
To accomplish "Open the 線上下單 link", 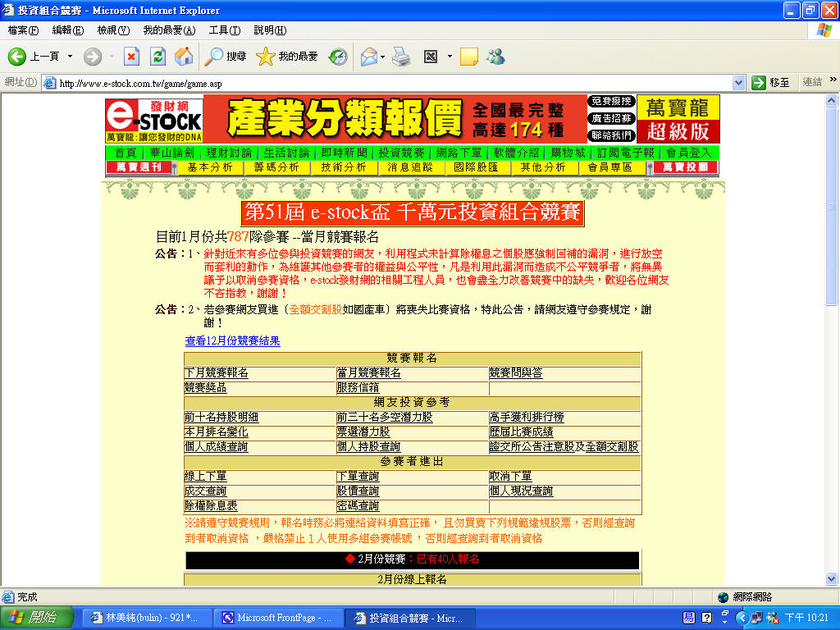I will point(206,477).
